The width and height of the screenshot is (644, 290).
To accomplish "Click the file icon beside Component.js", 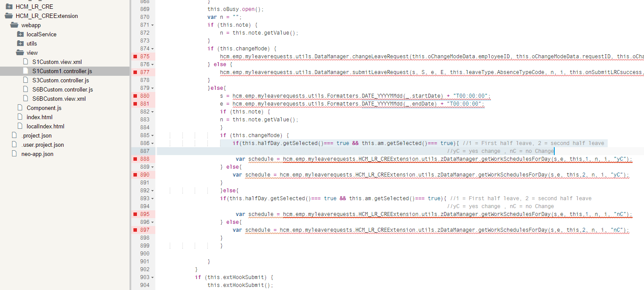I will tap(20, 108).
